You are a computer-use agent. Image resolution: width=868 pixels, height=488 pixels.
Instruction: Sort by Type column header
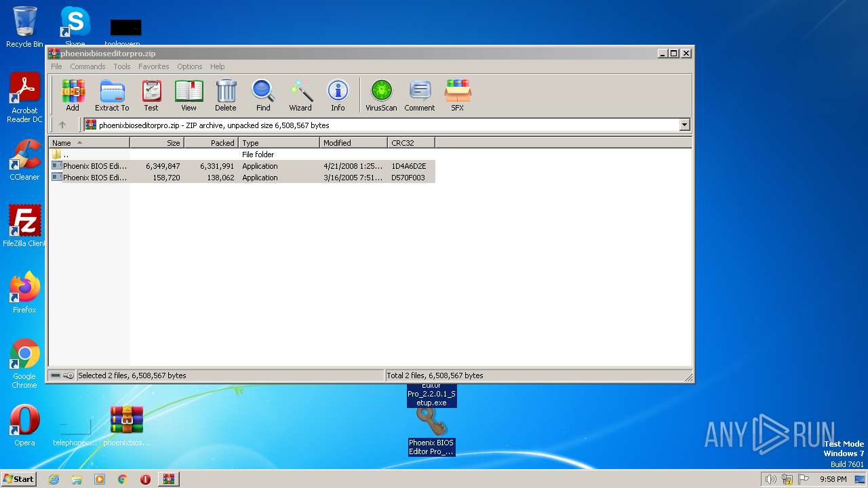(279, 143)
